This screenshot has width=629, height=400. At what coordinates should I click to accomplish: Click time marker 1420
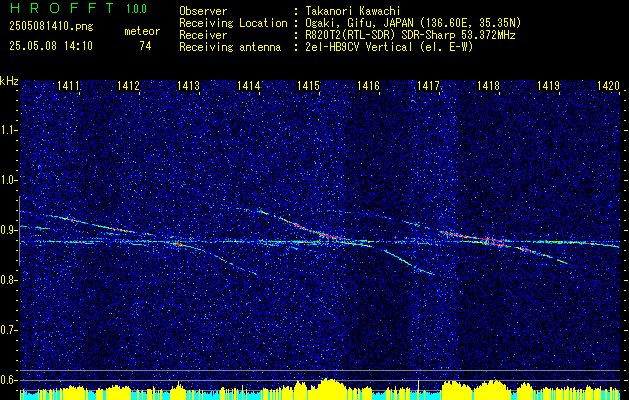[x=609, y=85]
